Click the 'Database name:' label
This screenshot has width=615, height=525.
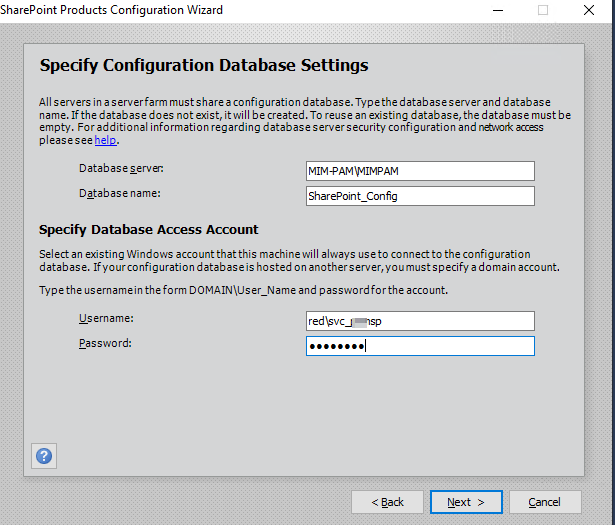coord(119,193)
